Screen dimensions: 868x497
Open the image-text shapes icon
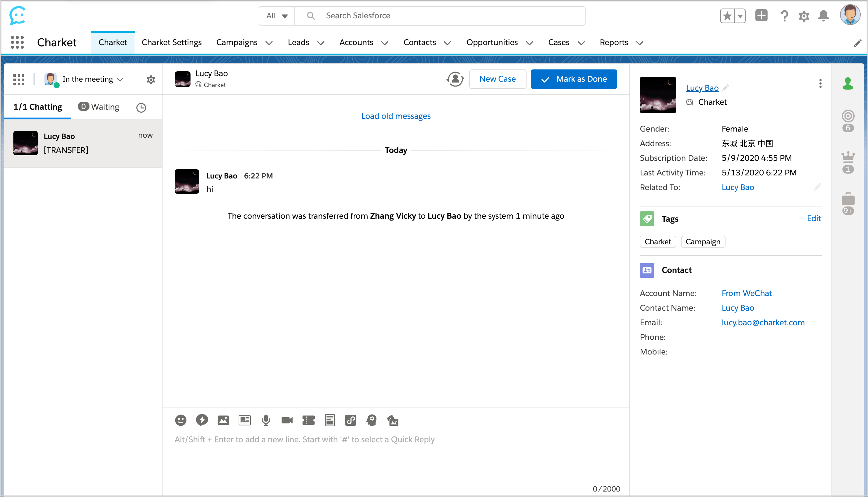click(x=393, y=420)
